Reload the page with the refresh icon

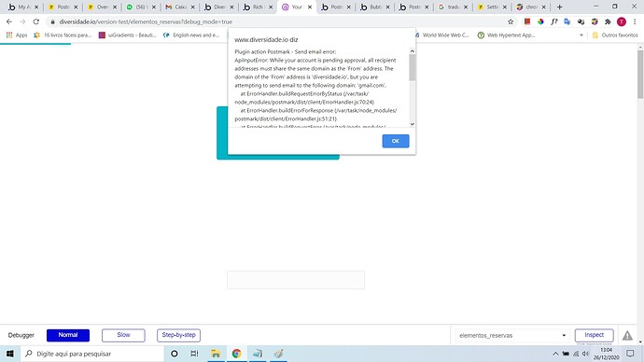[x=36, y=21]
